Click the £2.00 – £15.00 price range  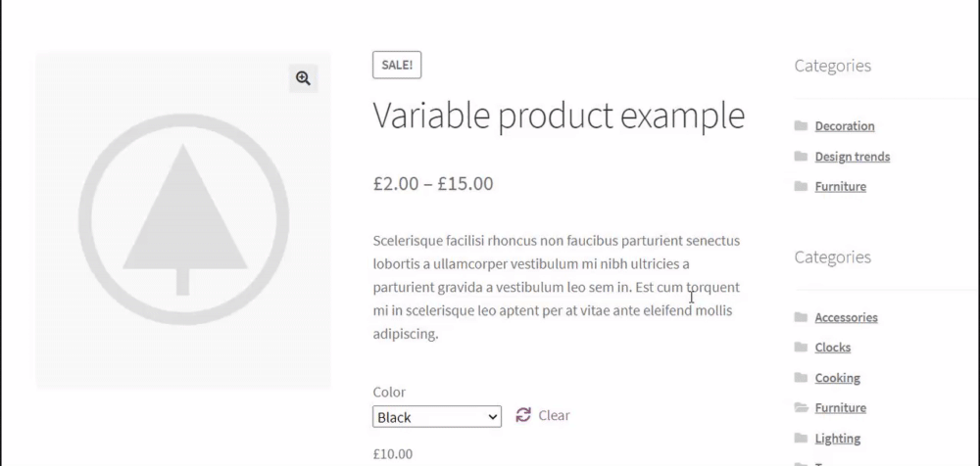point(433,183)
